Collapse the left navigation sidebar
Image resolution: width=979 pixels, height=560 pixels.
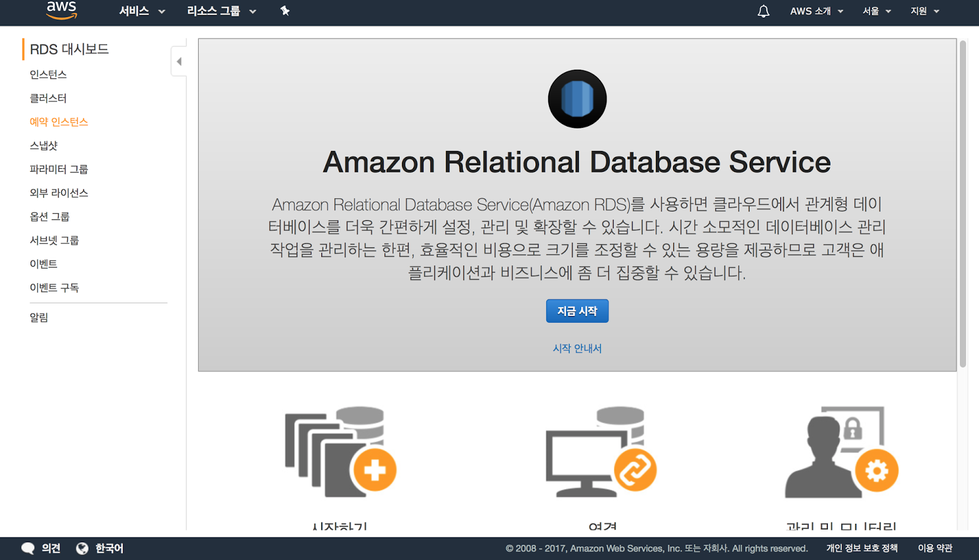click(x=179, y=61)
